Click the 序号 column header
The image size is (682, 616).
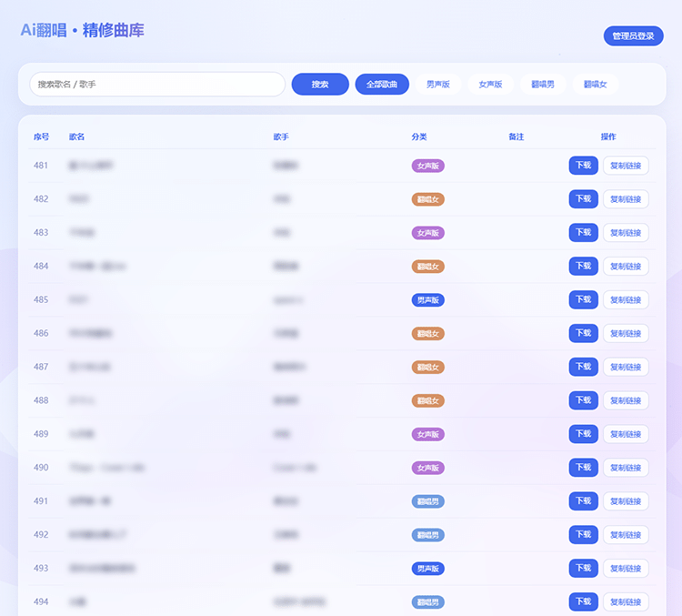pyautogui.click(x=41, y=136)
